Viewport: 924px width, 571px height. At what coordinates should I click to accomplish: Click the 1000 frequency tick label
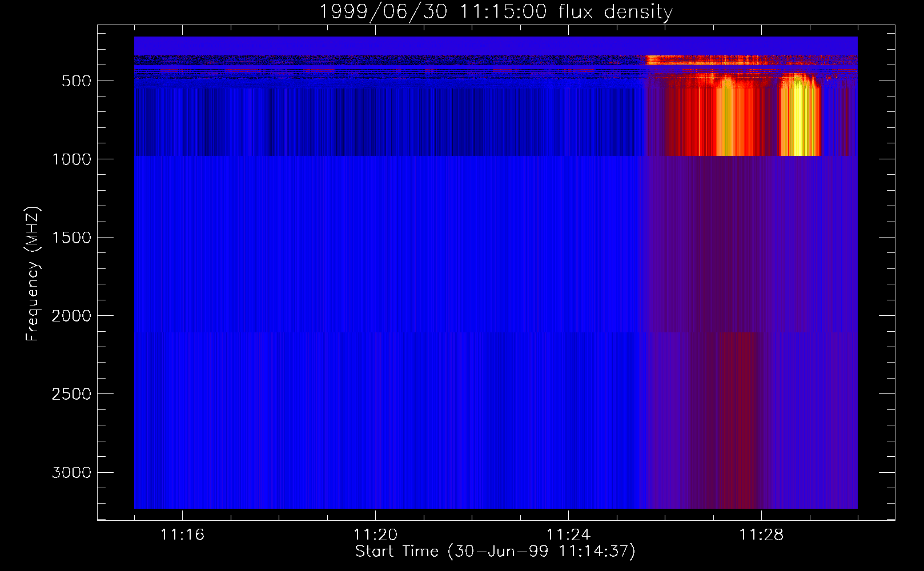[x=71, y=159]
